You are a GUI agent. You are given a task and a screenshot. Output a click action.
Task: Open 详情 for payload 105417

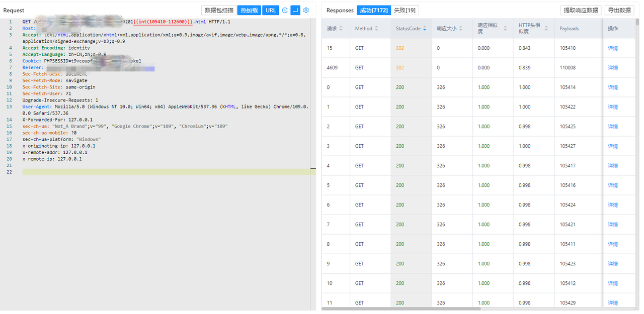coord(613,166)
